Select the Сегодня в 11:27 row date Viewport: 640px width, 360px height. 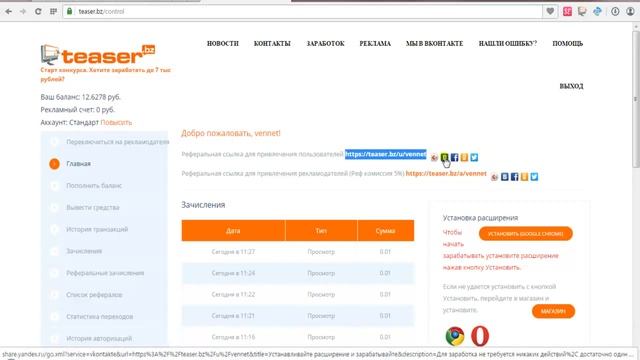(x=233, y=252)
